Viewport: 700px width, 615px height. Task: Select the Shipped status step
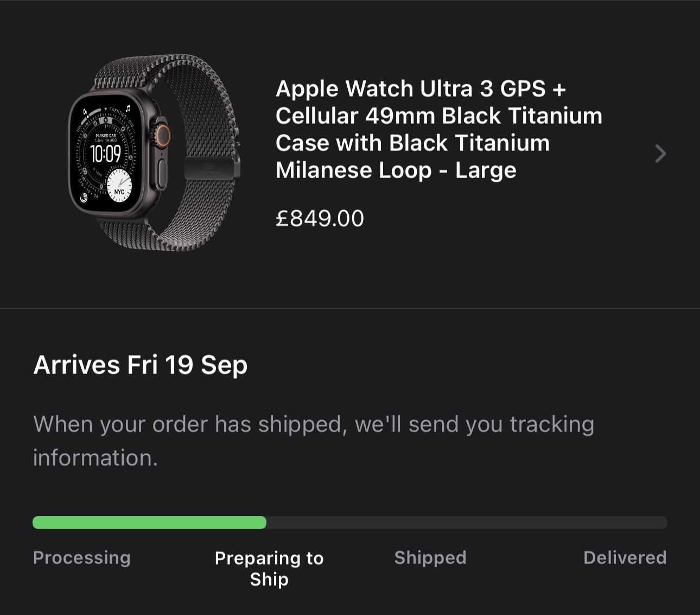coord(430,557)
